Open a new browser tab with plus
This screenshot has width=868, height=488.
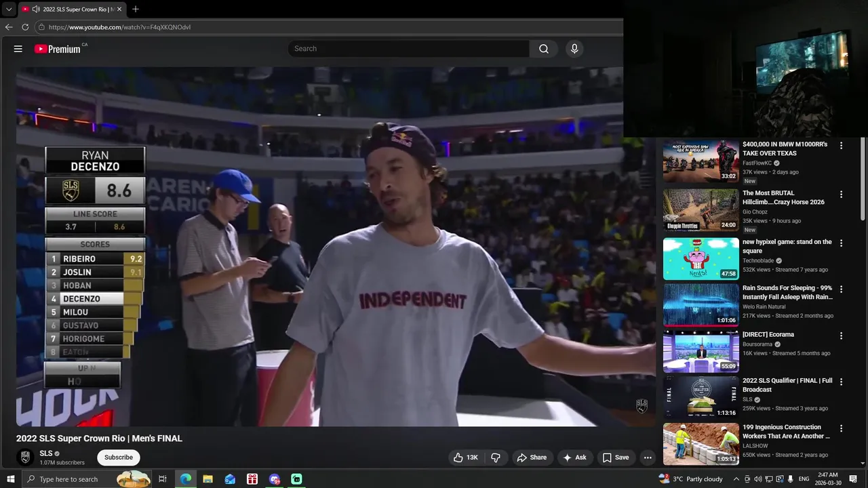pos(136,9)
